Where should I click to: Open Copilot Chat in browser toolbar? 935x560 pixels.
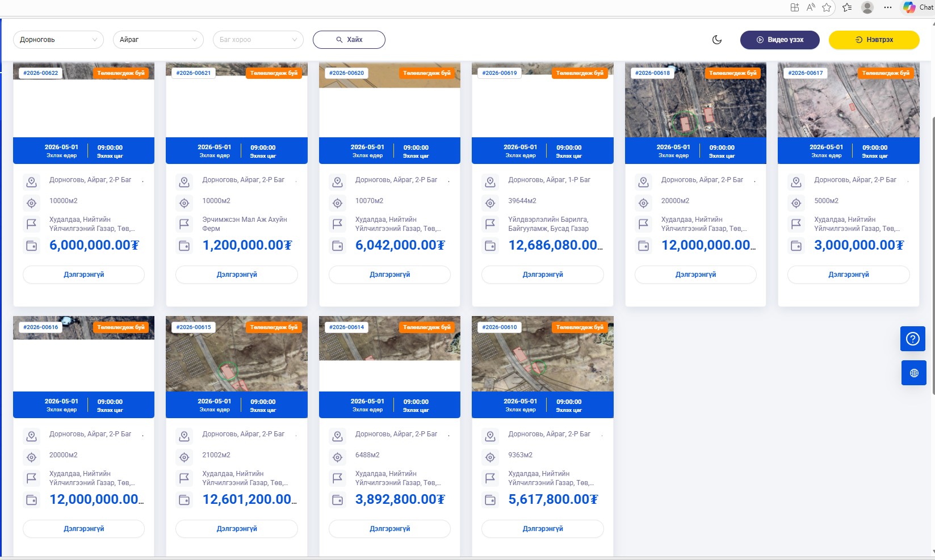click(918, 7)
